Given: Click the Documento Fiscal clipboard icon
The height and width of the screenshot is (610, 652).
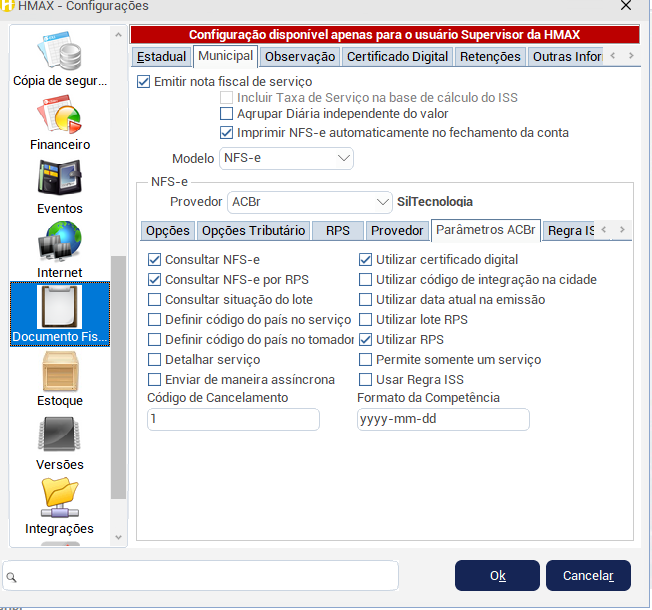Looking at the screenshot, I should click(59, 311).
